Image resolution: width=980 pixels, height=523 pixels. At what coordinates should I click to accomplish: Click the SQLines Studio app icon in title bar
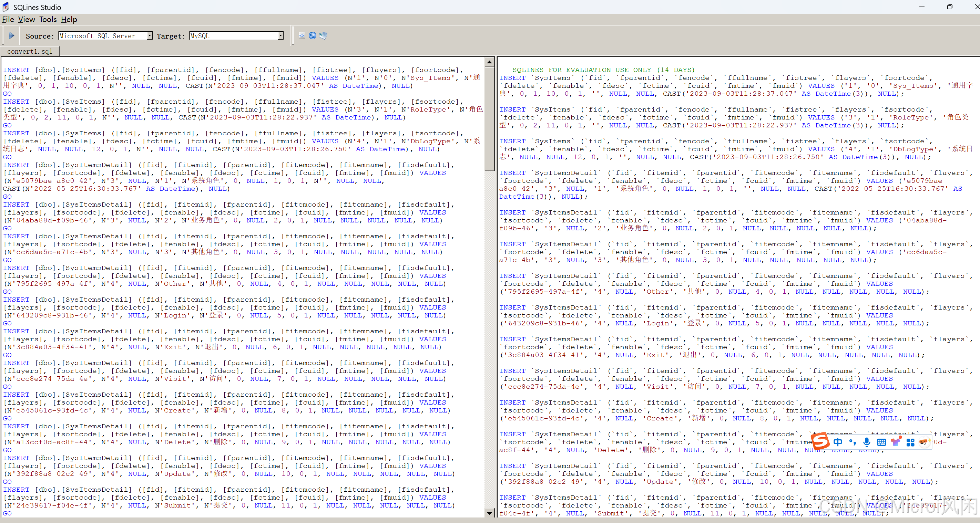click(x=5, y=7)
